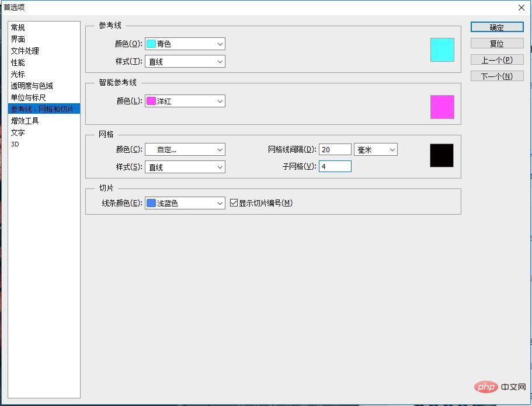The width and height of the screenshot is (532, 406).
Task: Click the 网格线间隔(D) input field
Action: coord(335,149)
